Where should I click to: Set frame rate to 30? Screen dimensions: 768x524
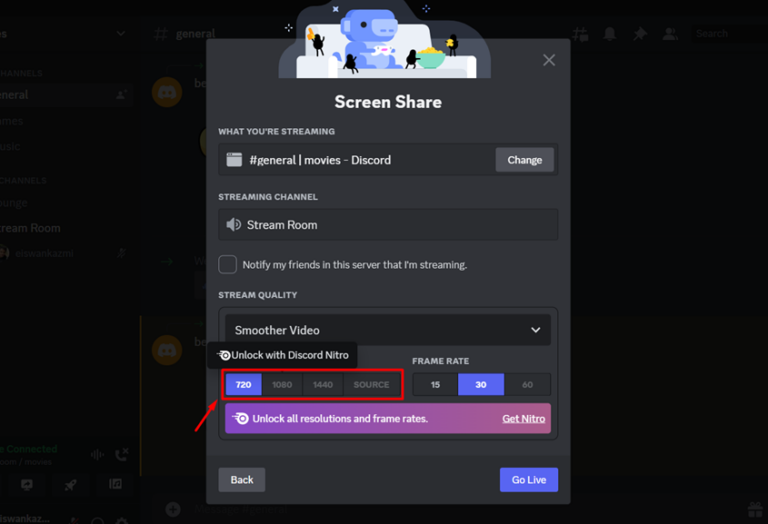480,384
